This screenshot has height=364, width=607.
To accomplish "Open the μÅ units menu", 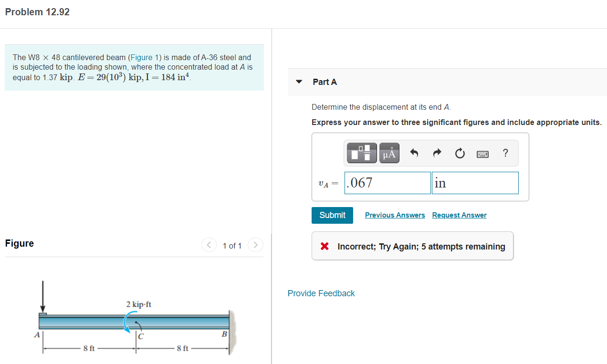I will (389, 153).
